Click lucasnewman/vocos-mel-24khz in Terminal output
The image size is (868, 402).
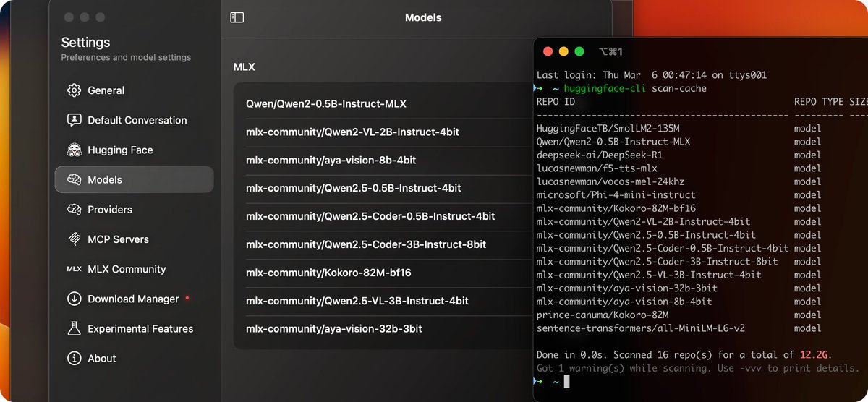tap(610, 181)
